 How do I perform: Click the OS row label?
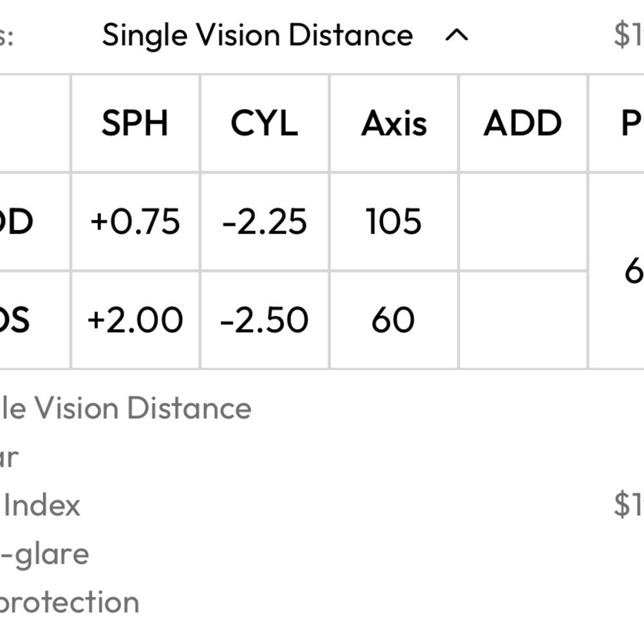click(14, 320)
